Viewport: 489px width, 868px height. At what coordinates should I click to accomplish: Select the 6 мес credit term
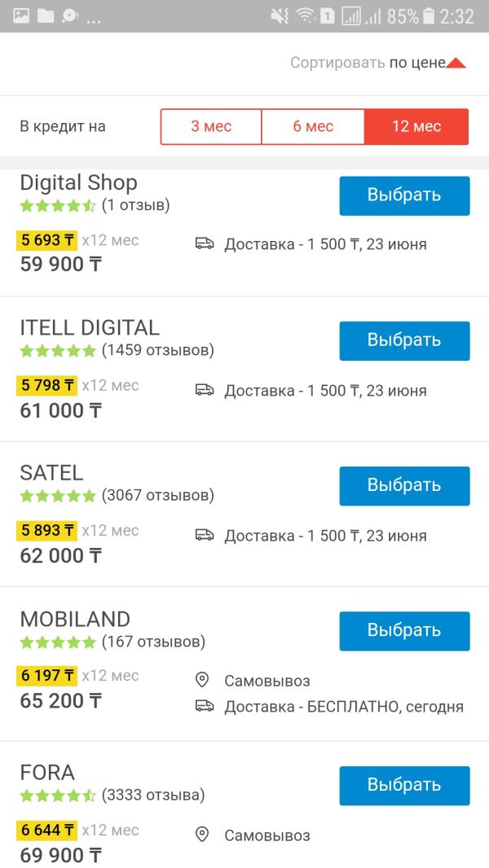point(313,126)
